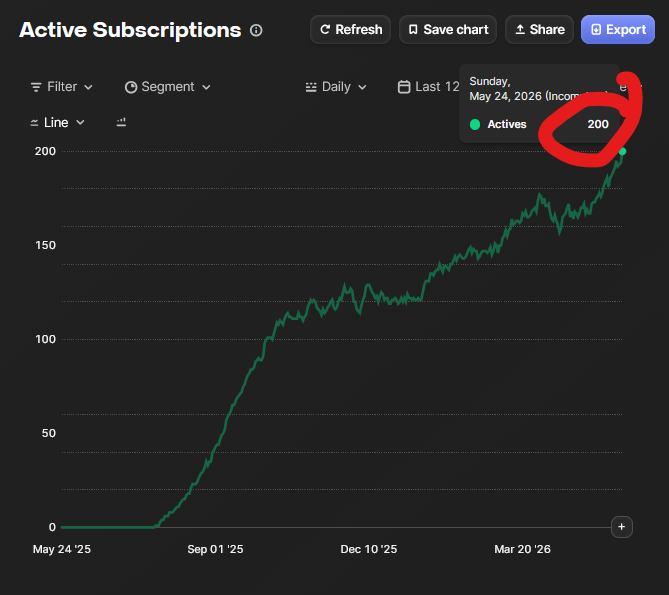
Task: Click the May 24 '25 axis label
Action: pos(62,549)
